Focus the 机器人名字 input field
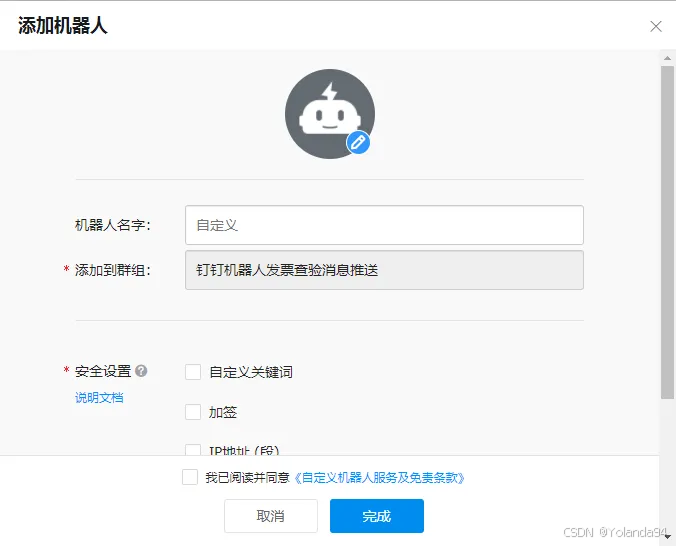The width and height of the screenshot is (676, 546). (x=384, y=225)
